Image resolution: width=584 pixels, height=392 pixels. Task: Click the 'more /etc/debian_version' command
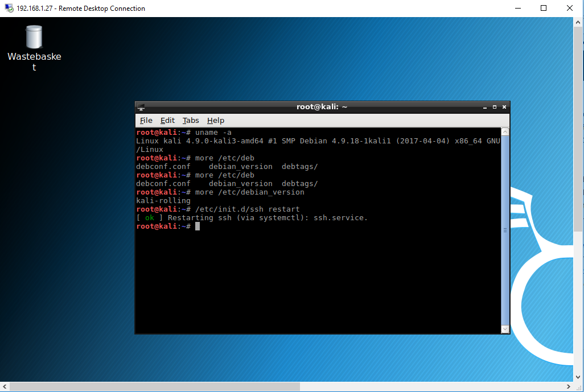(249, 192)
